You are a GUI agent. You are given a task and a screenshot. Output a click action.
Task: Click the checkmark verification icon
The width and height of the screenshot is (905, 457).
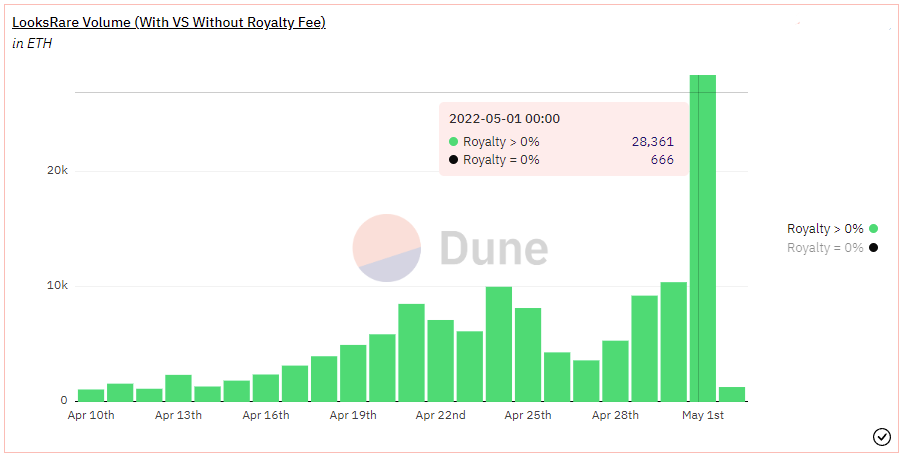coord(881,437)
